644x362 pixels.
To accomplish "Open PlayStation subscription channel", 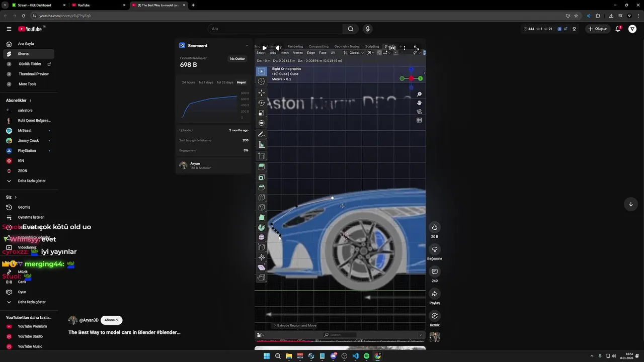I will tap(29, 150).
